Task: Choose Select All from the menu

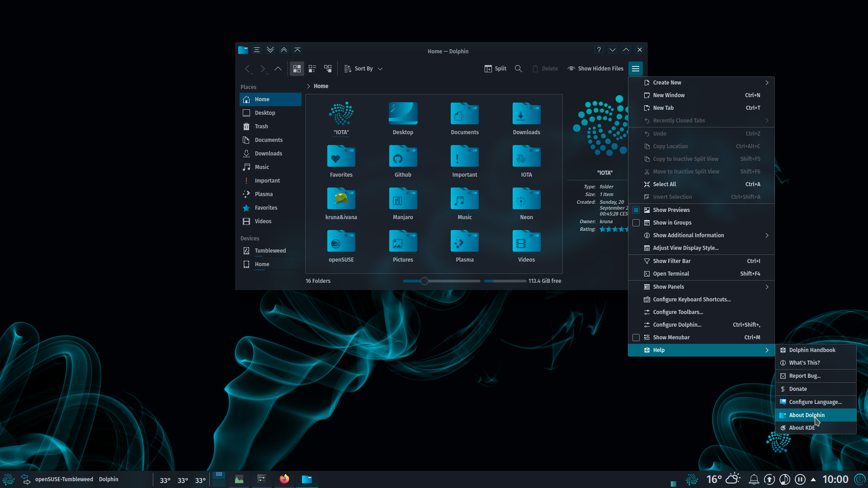Action: 701,184
